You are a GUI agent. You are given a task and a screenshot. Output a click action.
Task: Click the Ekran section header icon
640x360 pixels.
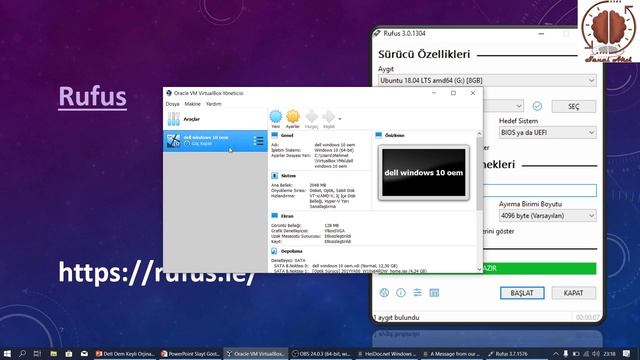coord(275,216)
